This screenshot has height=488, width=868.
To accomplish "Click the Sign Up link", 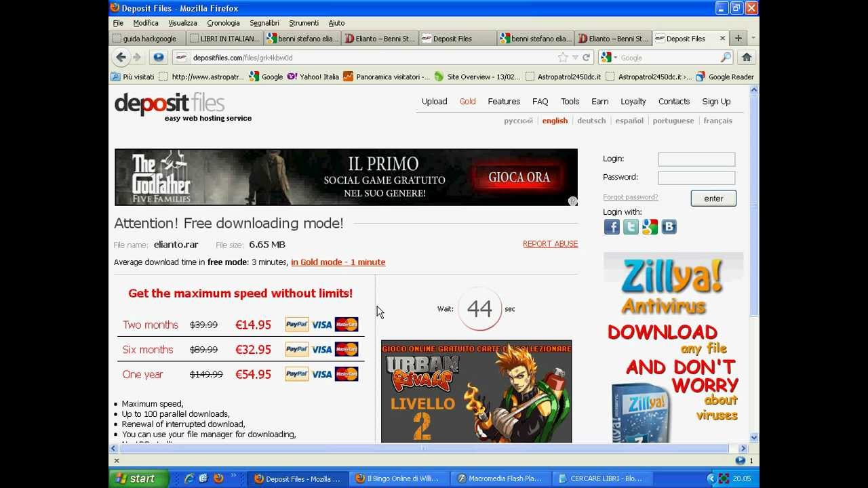I will pyautogui.click(x=716, y=102).
